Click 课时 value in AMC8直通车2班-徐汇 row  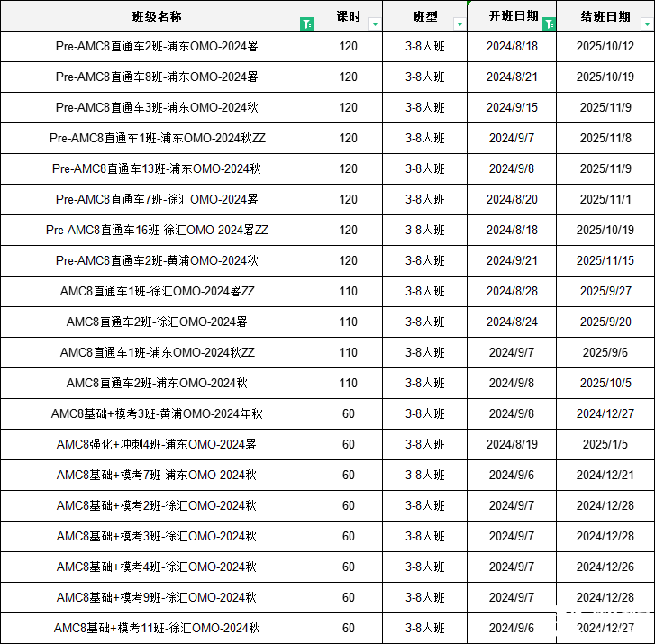coord(349,322)
